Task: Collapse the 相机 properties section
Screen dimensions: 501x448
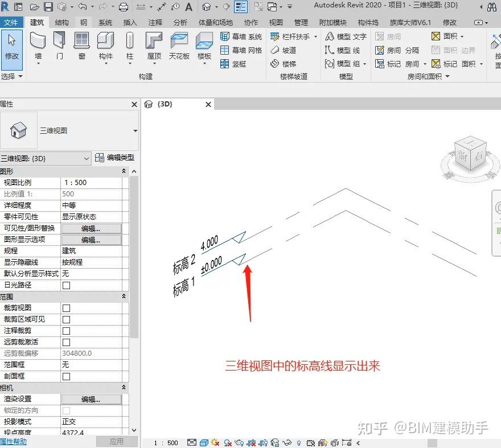Action: pyautogui.click(x=124, y=388)
